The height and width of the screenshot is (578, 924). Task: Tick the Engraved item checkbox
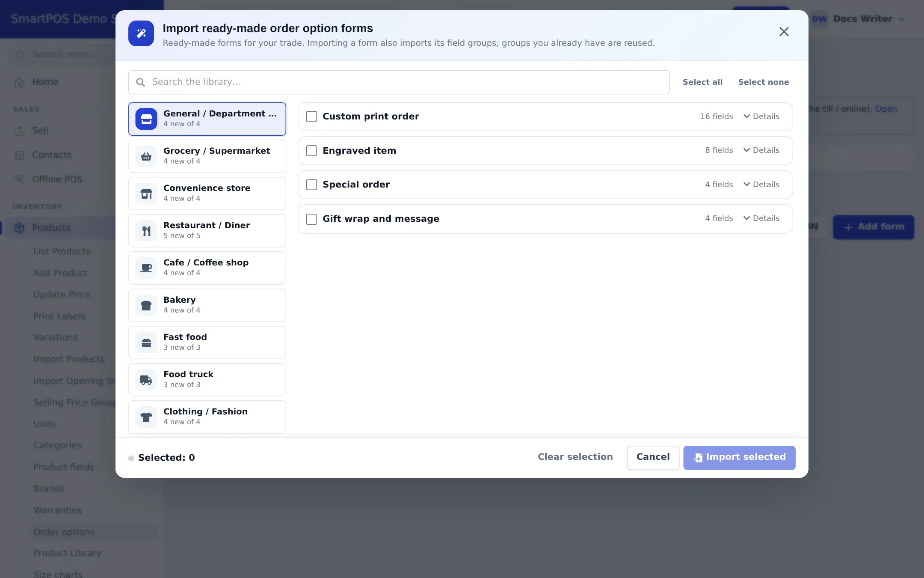[x=311, y=151]
